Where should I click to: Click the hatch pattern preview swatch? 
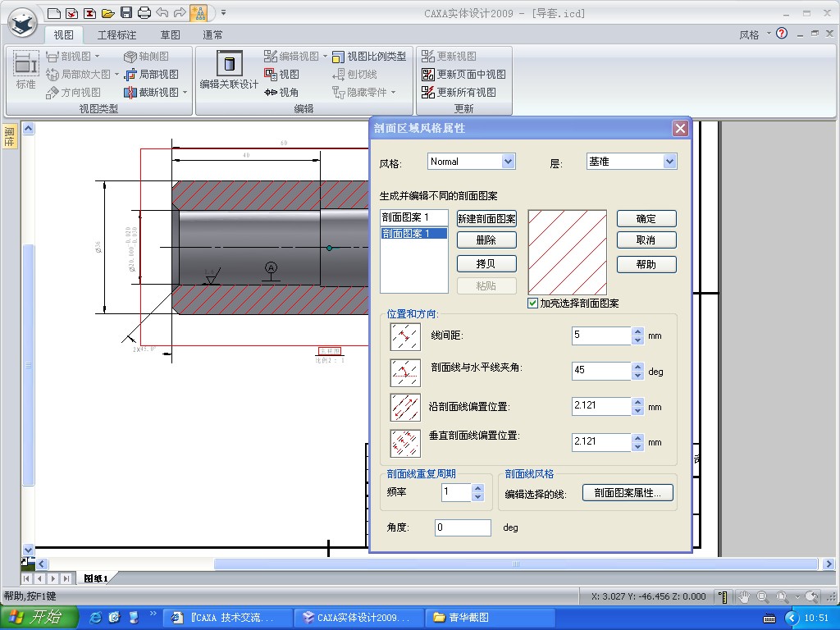568,252
